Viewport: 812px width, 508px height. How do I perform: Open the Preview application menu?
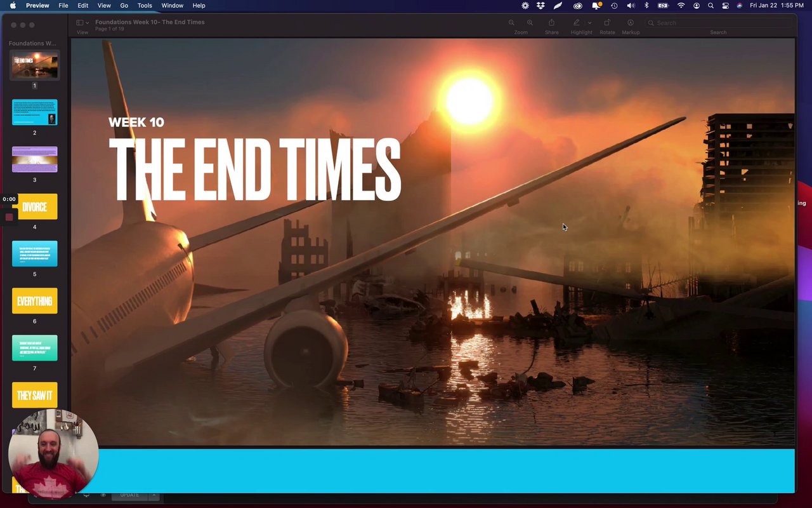click(x=37, y=5)
